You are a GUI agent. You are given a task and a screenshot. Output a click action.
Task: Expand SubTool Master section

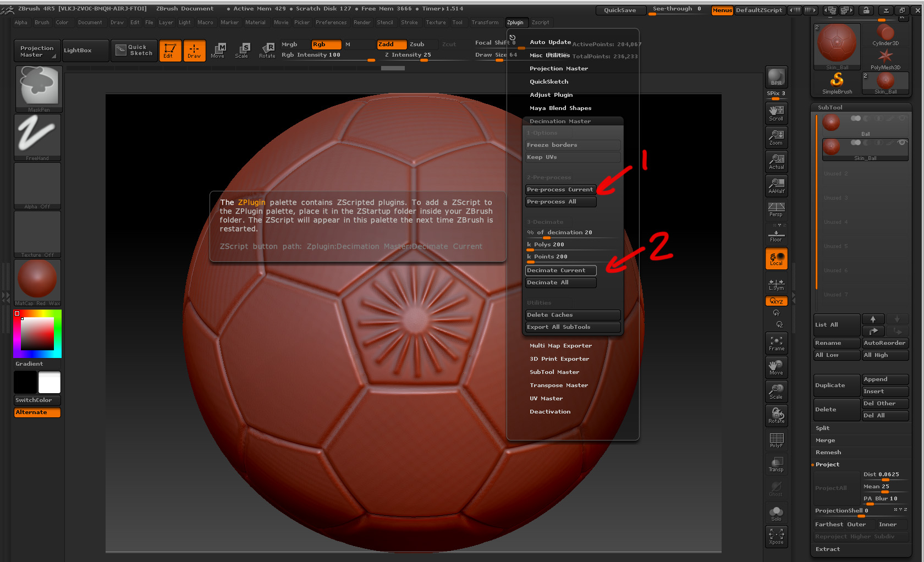tap(554, 372)
